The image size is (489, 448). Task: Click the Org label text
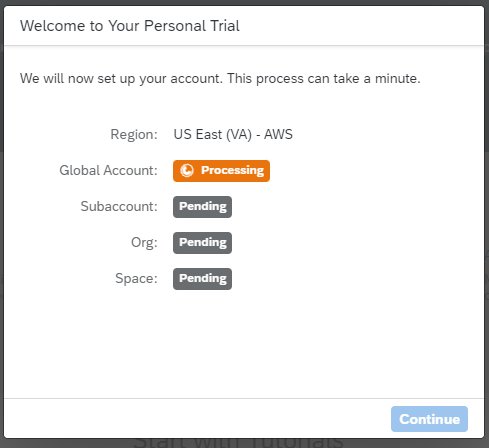(x=144, y=243)
